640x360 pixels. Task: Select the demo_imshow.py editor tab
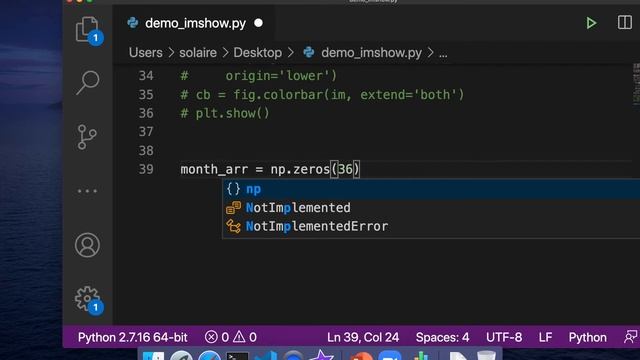[195, 23]
